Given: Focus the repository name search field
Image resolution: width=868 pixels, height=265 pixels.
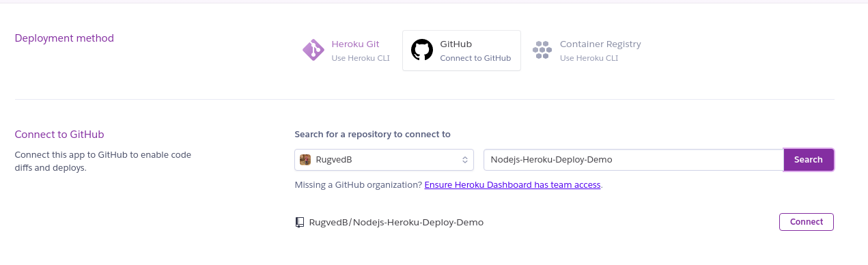Looking at the screenshot, I should [634, 160].
